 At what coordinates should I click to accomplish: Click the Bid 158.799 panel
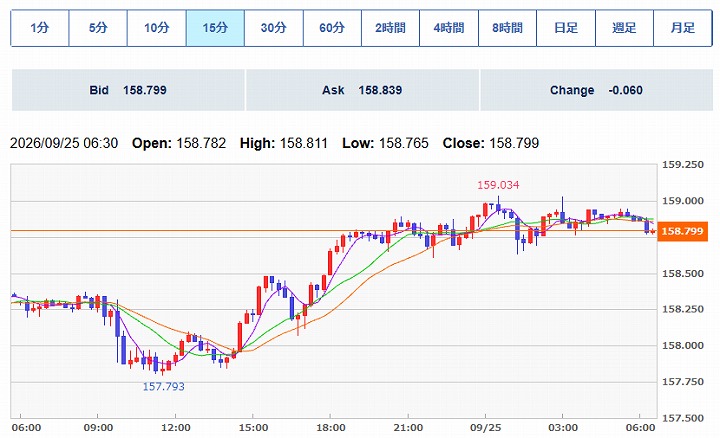click(x=128, y=90)
